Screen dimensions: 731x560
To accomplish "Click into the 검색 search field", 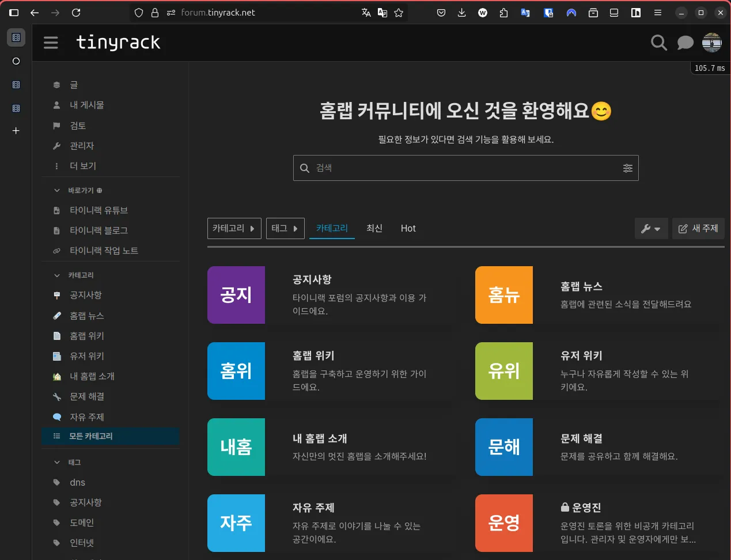I will pyautogui.click(x=466, y=168).
